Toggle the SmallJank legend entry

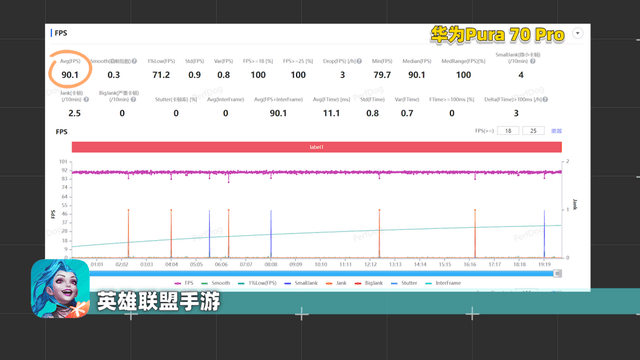tap(301, 283)
